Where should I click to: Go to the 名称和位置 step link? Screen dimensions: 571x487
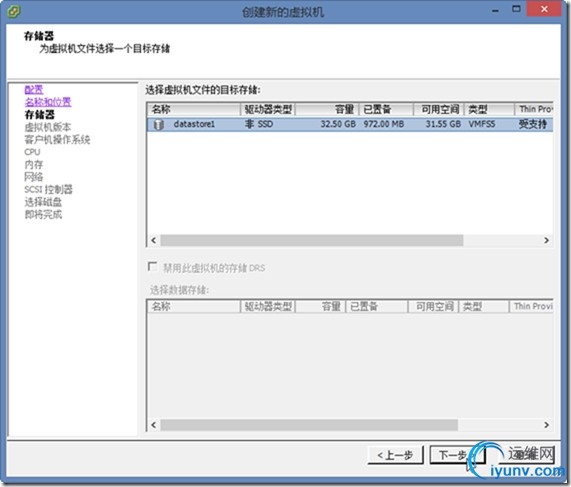point(48,102)
